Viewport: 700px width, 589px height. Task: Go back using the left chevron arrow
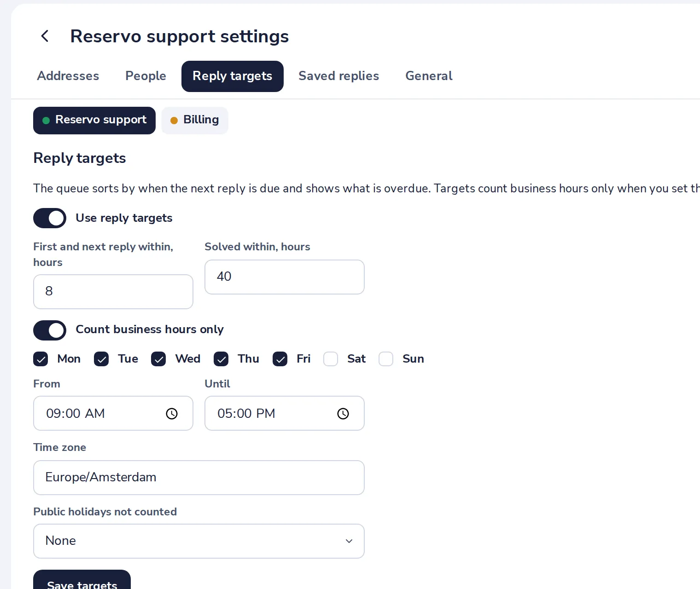[x=45, y=36]
